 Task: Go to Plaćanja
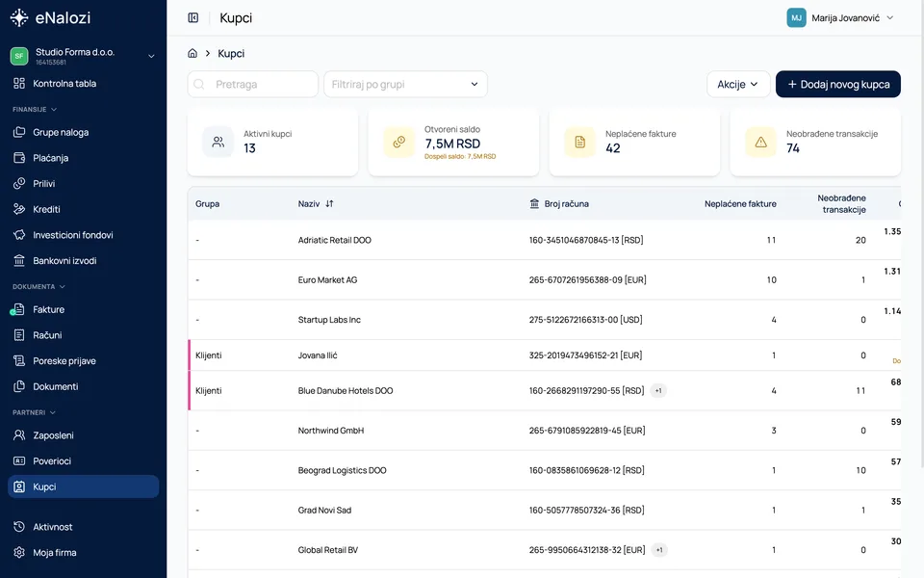pos(83,157)
